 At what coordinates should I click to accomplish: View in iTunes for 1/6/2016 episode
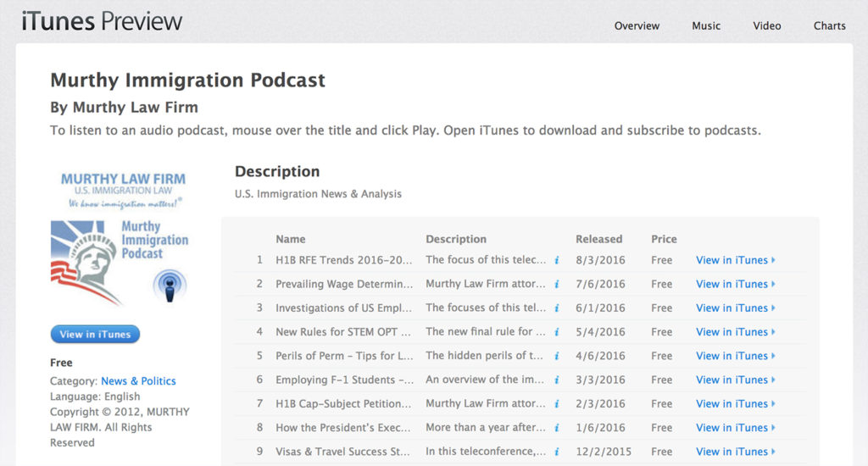[735, 428]
